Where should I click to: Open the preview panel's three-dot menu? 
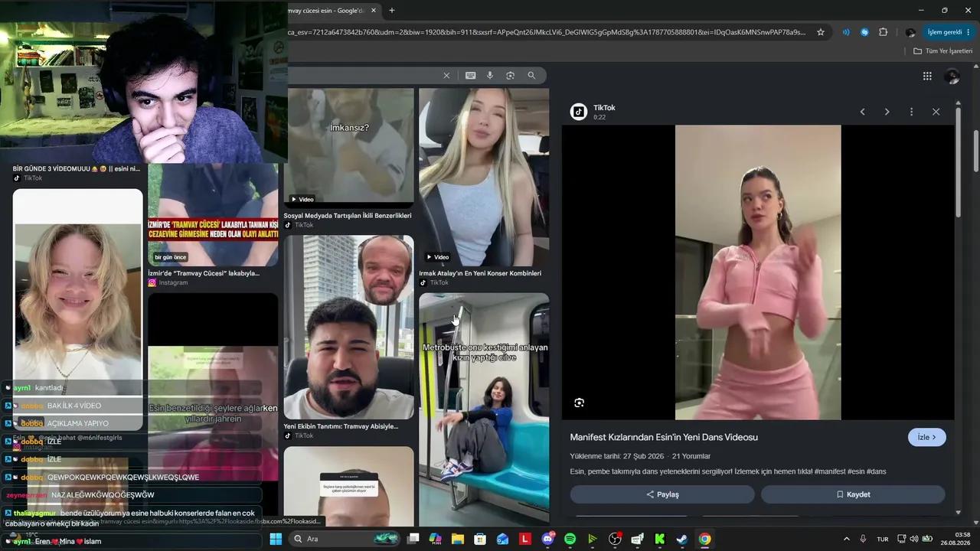point(911,112)
